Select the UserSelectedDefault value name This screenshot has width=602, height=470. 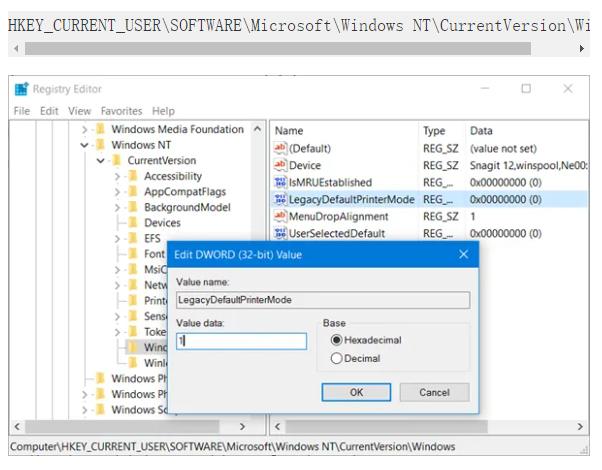tap(337, 233)
